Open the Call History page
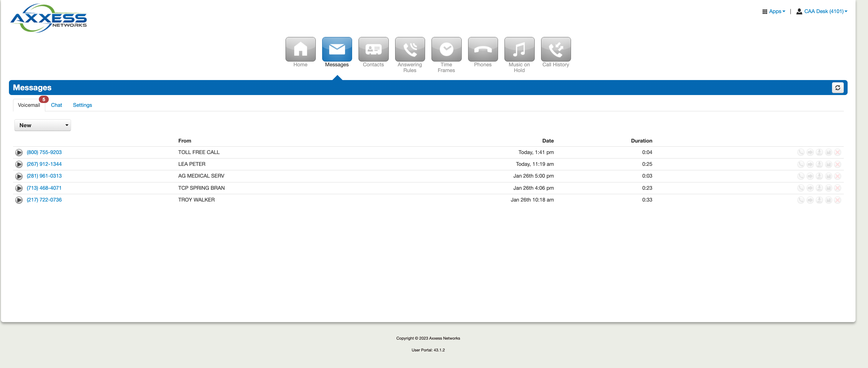The height and width of the screenshot is (368, 868). click(x=555, y=49)
